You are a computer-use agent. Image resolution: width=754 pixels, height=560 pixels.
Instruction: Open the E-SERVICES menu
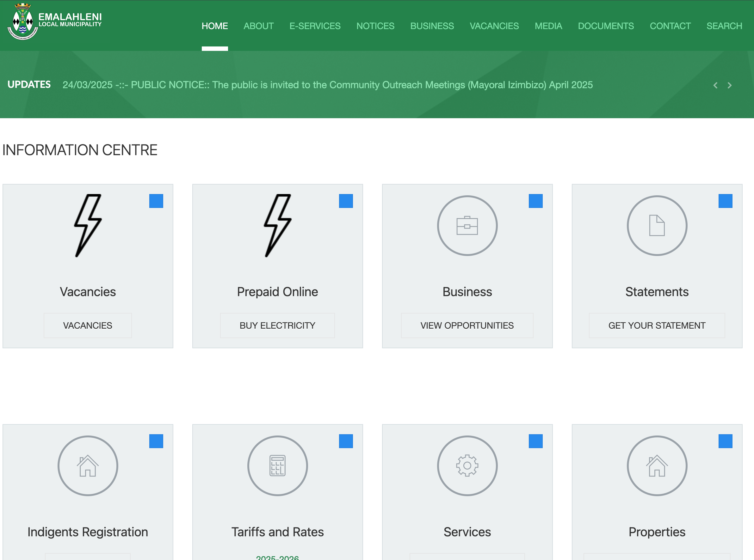click(315, 26)
